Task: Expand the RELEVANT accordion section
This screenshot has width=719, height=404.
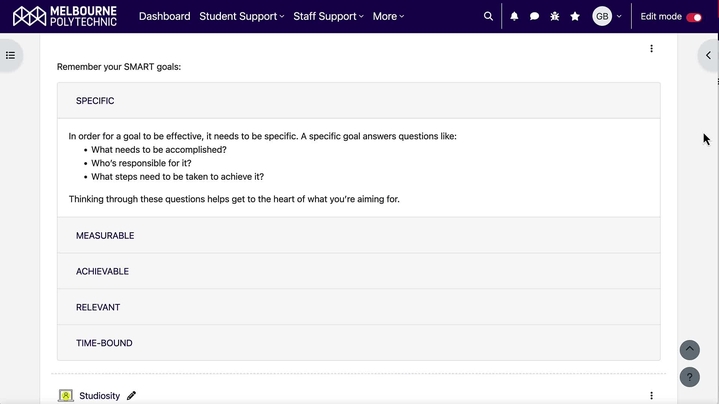Action: point(359,307)
